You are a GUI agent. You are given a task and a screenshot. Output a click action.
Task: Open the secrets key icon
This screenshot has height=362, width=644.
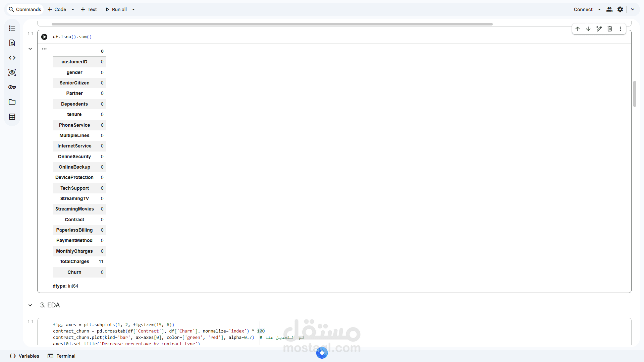point(12,87)
